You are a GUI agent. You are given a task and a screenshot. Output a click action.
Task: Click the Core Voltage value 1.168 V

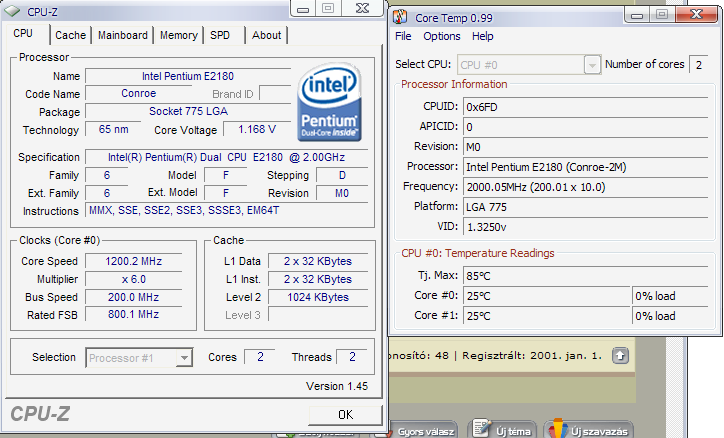click(x=257, y=130)
